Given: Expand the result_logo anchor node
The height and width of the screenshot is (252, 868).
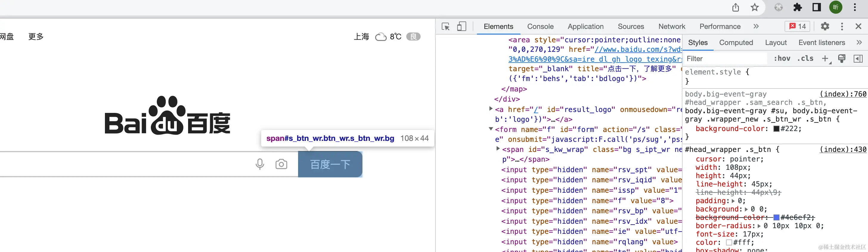Looking at the screenshot, I should tap(491, 108).
